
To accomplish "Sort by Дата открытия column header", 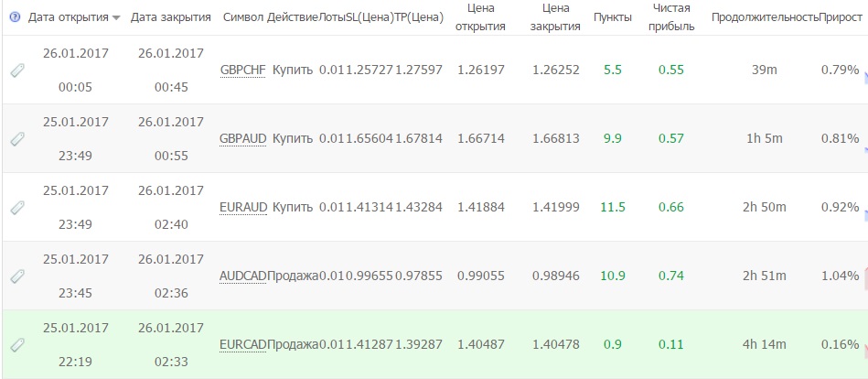I will point(68,17).
